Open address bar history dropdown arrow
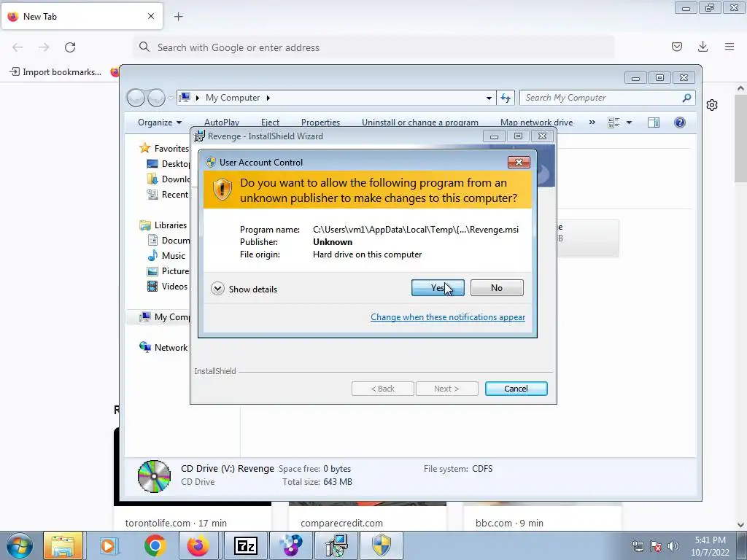Viewport: 747px width, 560px height. click(x=489, y=98)
